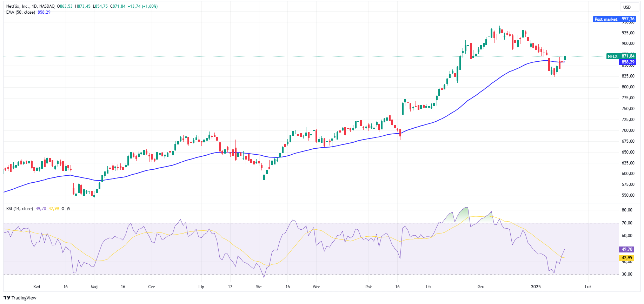Image resolution: width=644 pixels, height=304 pixels.
Task: Click the 675,00 price scale label
Action: click(x=628, y=141)
